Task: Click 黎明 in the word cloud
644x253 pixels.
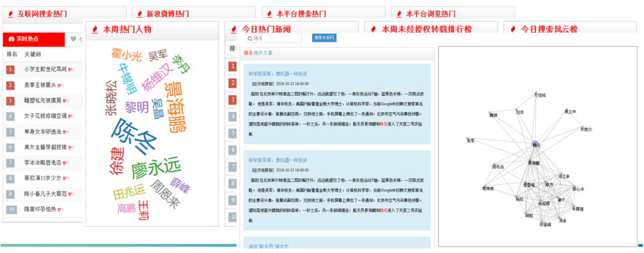Action: [137, 108]
